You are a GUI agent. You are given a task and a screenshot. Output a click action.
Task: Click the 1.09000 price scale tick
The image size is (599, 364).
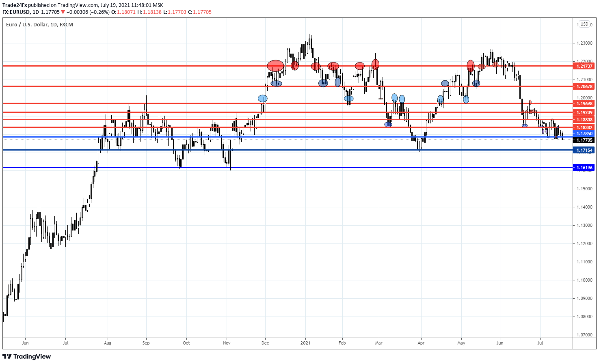coord(584,298)
